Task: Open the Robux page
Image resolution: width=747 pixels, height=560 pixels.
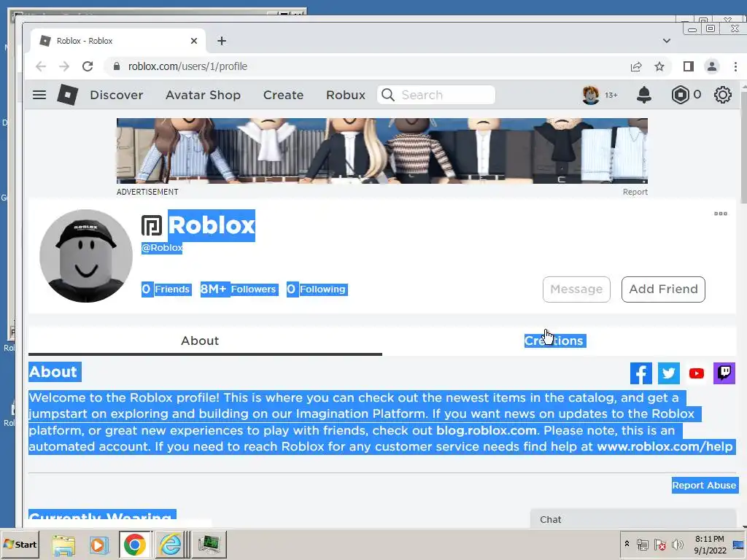Action: 345,95
